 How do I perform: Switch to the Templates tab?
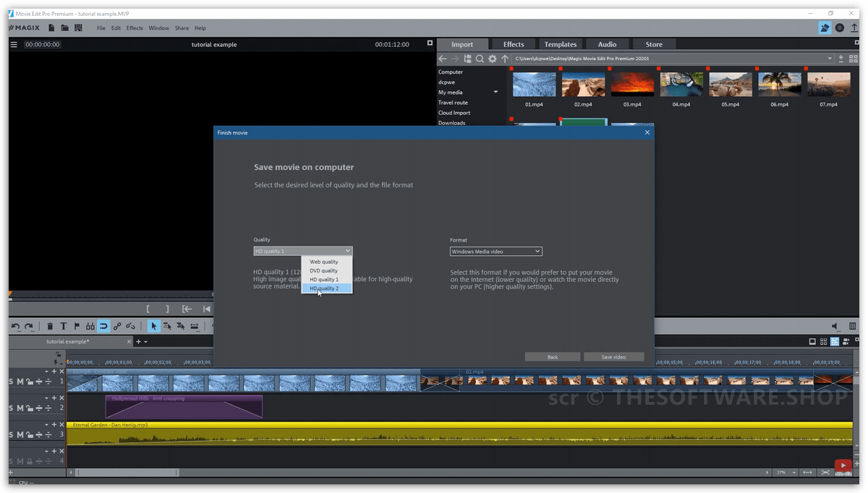[x=561, y=44]
